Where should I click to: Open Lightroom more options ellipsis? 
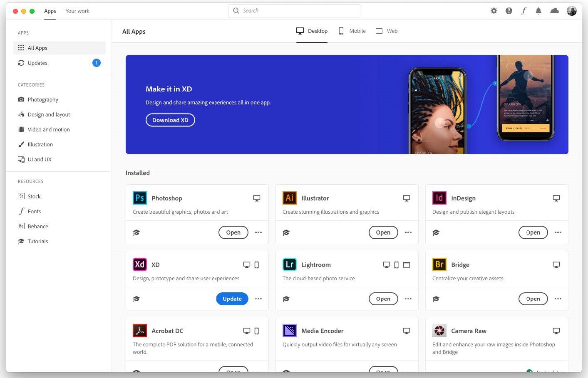click(x=408, y=299)
